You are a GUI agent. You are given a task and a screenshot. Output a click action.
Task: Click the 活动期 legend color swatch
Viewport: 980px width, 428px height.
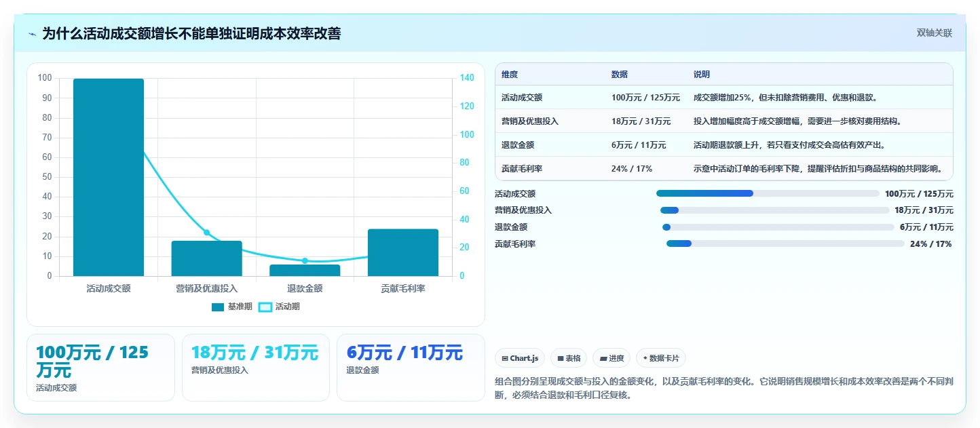[265, 307]
